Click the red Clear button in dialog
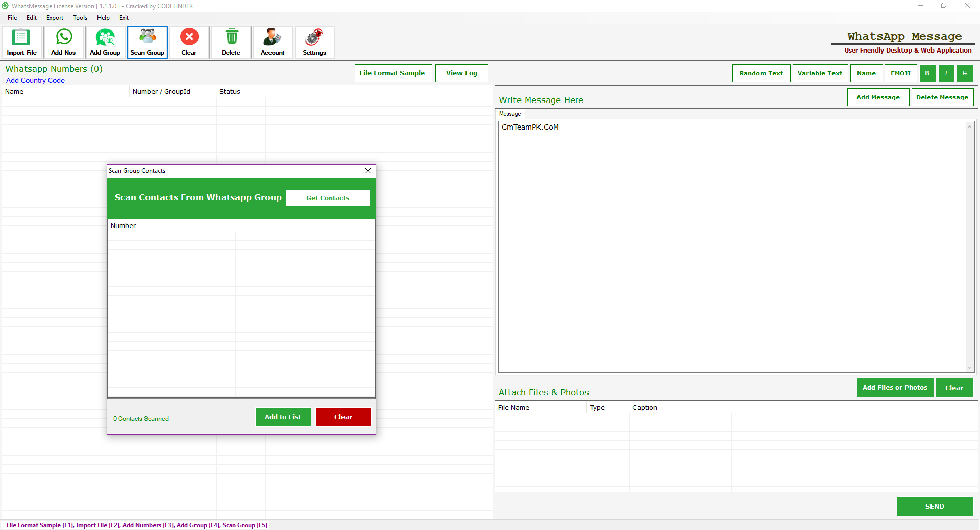The height and width of the screenshot is (530, 980). tap(343, 417)
